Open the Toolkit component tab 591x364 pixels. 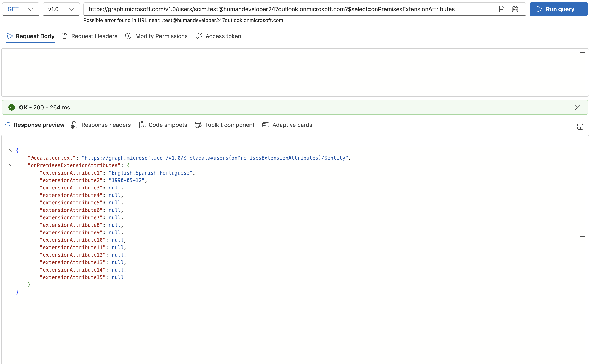[224, 125]
